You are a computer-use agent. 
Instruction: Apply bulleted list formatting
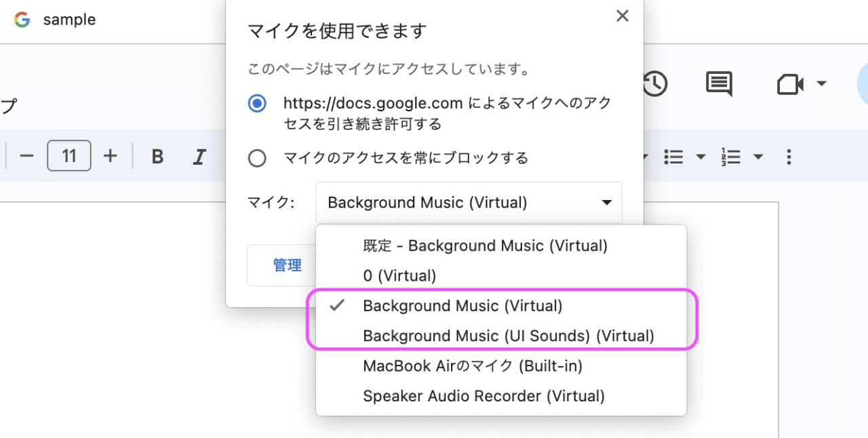[673, 157]
